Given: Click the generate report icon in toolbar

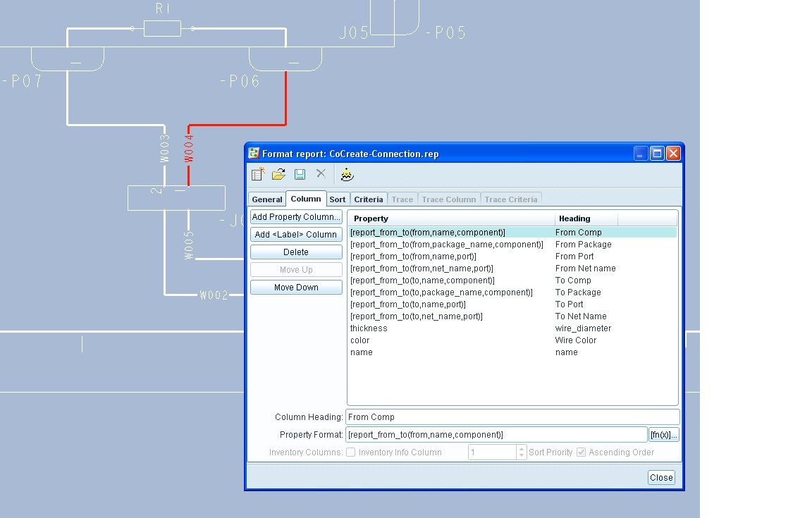Looking at the screenshot, I should (x=347, y=175).
